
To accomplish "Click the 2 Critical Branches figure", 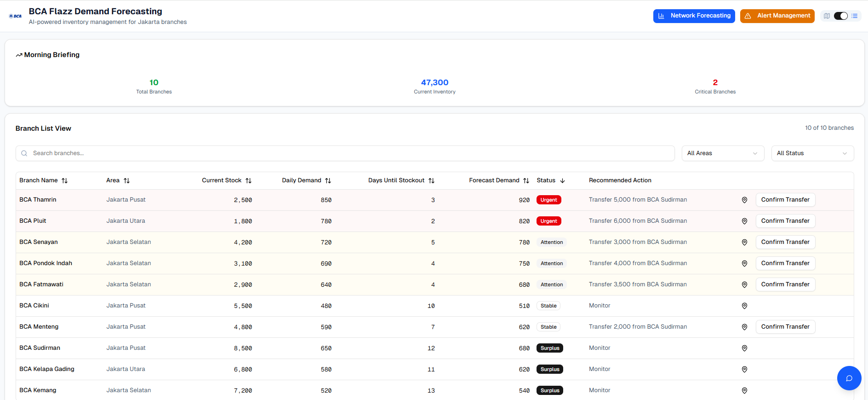I will [x=715, y=82].
